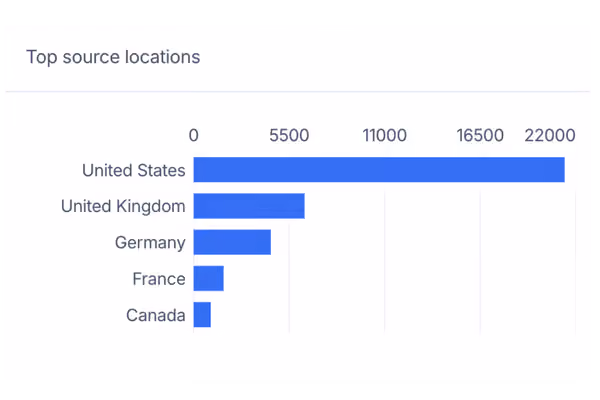Click the United States label

point(134,170)
